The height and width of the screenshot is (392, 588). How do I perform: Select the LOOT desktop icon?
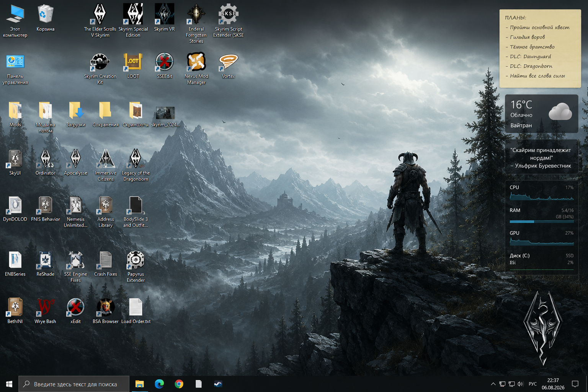[133, 65]
